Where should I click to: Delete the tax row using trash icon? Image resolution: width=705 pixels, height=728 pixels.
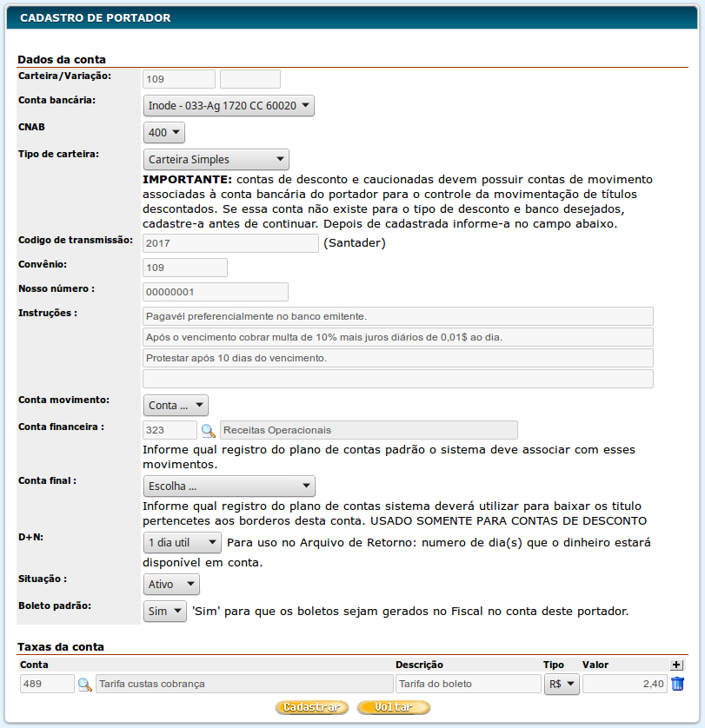[678, 685]
